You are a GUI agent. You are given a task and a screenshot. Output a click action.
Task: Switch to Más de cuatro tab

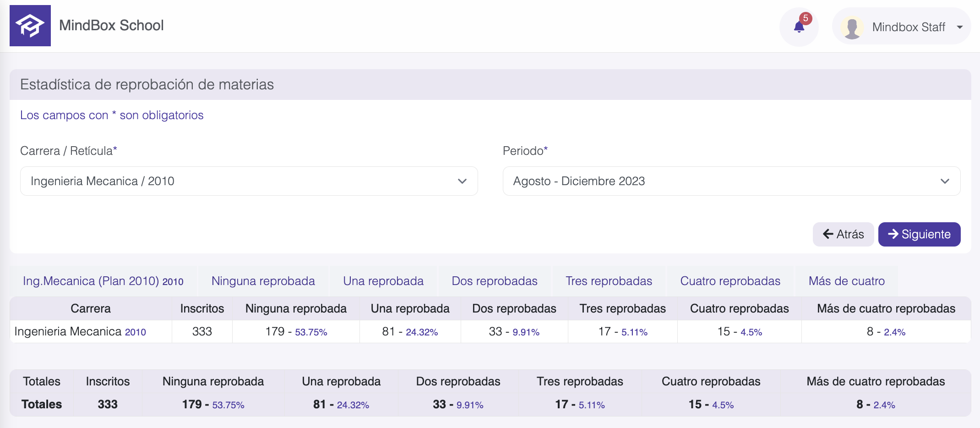point(846,281)
